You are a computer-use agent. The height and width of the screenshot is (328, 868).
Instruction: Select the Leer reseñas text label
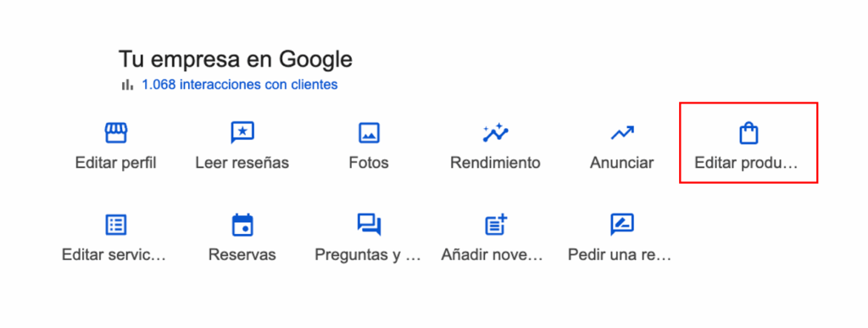pos(242,164)
